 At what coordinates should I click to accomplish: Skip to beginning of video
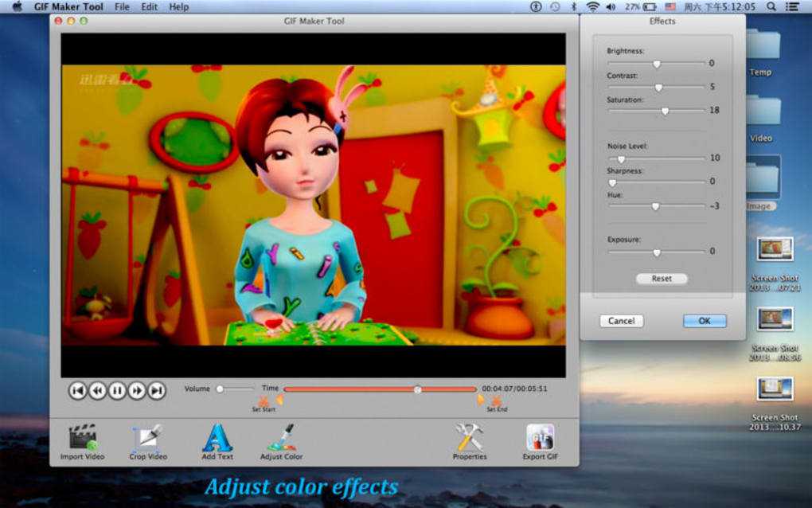pyautogui.click(x=78, y=390)
